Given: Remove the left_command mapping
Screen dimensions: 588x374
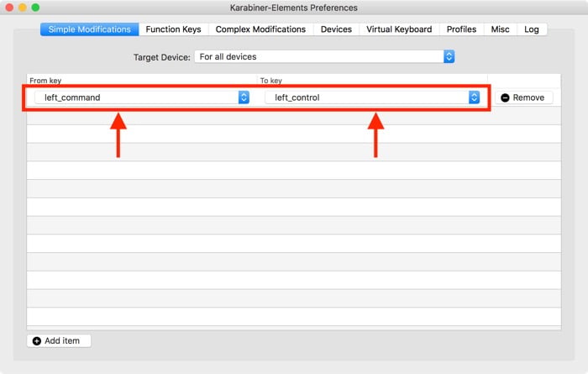Looking at the screenshot, I should click(x=523, y=97).
